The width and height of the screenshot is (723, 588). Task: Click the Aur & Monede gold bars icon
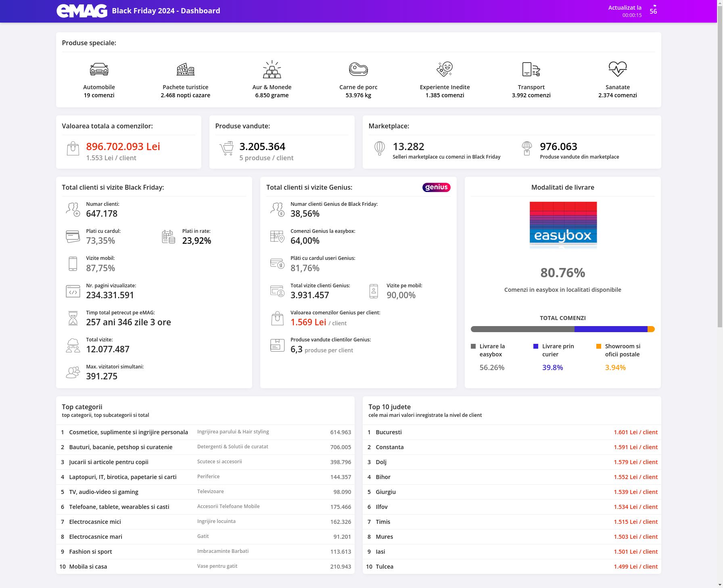tap(272, 69)
